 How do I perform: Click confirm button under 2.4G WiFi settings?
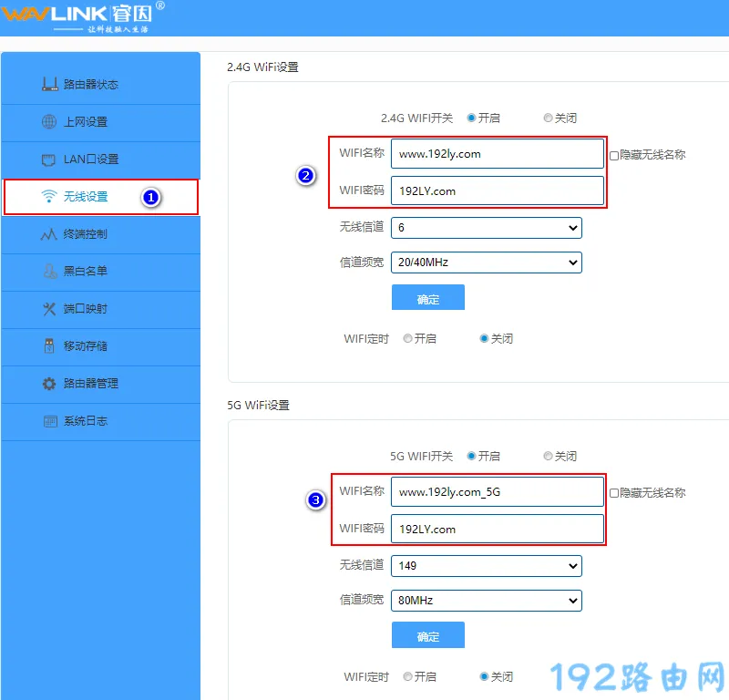click(427, 299)
